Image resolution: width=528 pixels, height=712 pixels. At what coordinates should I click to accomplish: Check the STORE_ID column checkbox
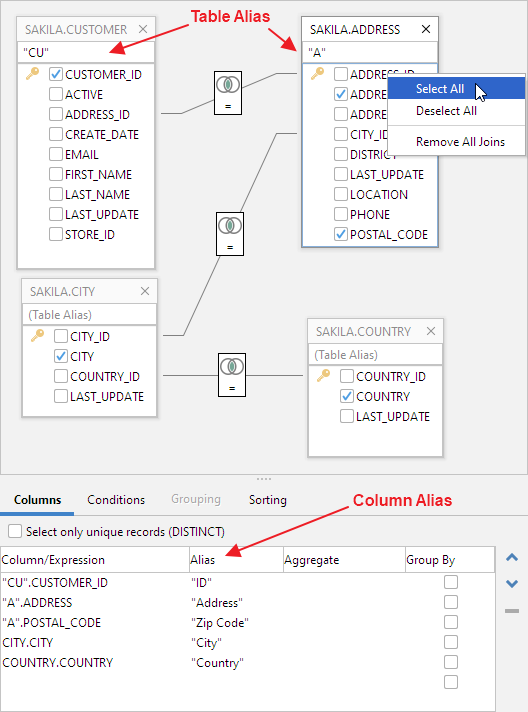[x=56, y=234]
